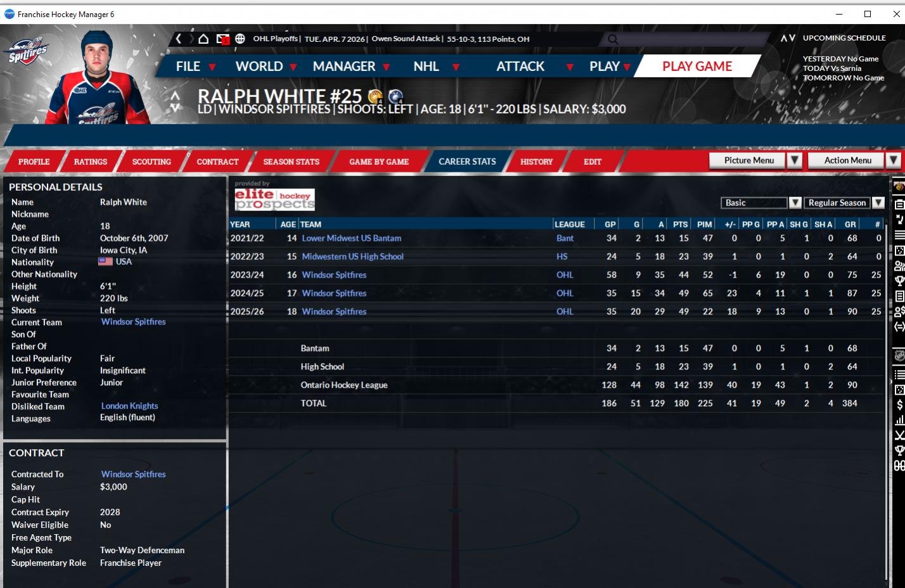
Task: Open league trophy icon in lower sidebar
Action: [x=899, y=451]
